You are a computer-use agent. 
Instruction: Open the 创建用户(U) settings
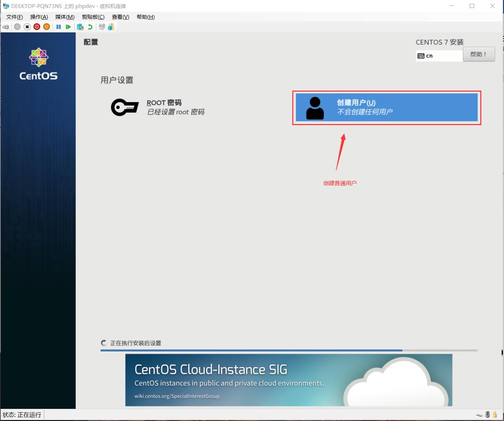click(387, 107)
